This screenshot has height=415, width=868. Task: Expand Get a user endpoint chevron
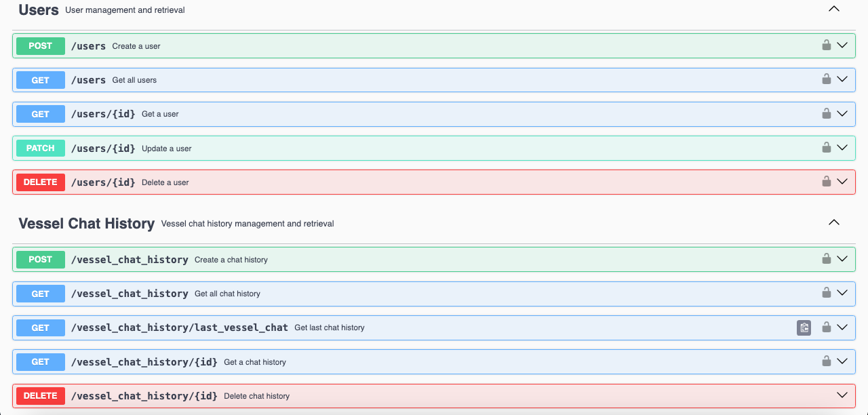click(842, 113)
